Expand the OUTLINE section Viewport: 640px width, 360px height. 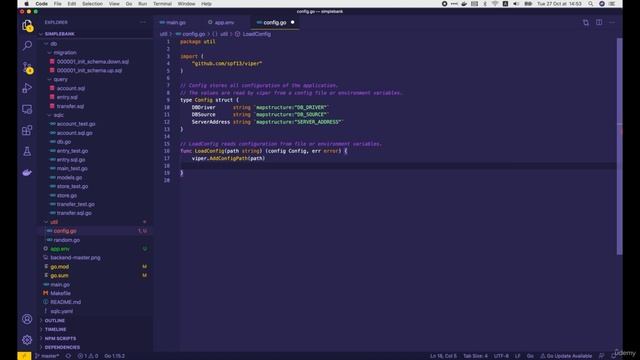click(x=55, y=320)
